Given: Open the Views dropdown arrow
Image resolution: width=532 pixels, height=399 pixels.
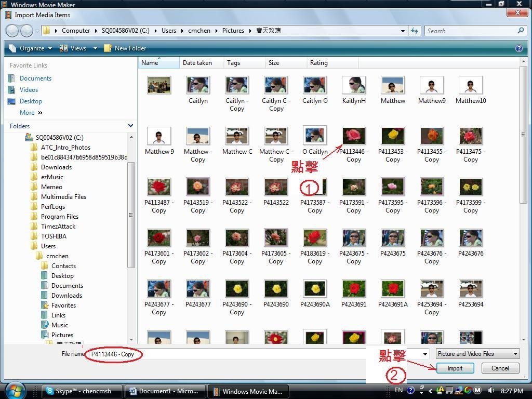Looking at the screenshot, I should coord(96,48).
